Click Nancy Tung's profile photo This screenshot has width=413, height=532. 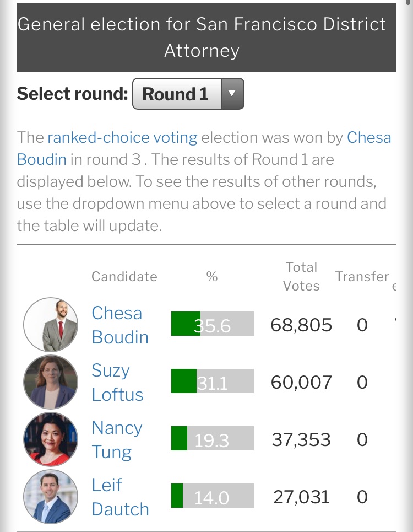click(x=51, y=439)
